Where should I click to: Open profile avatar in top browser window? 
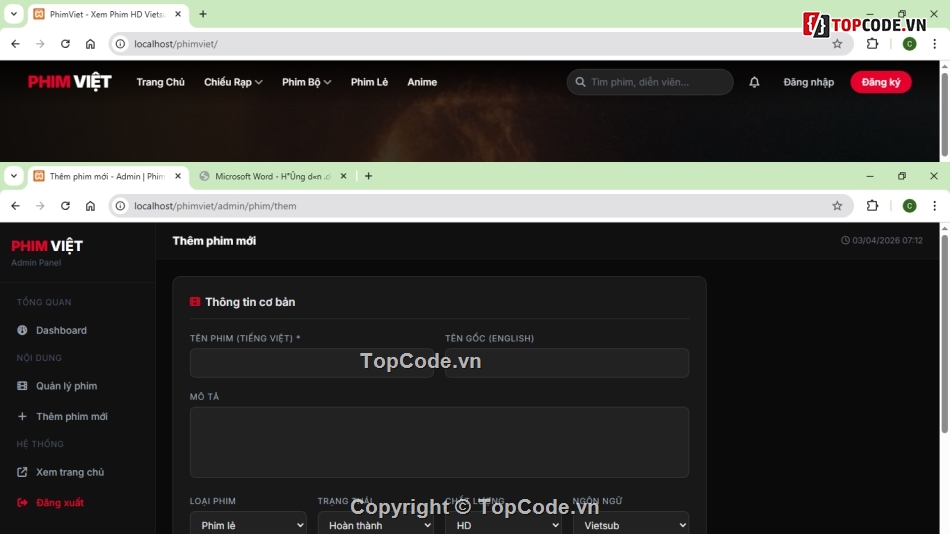coord(909,44)
